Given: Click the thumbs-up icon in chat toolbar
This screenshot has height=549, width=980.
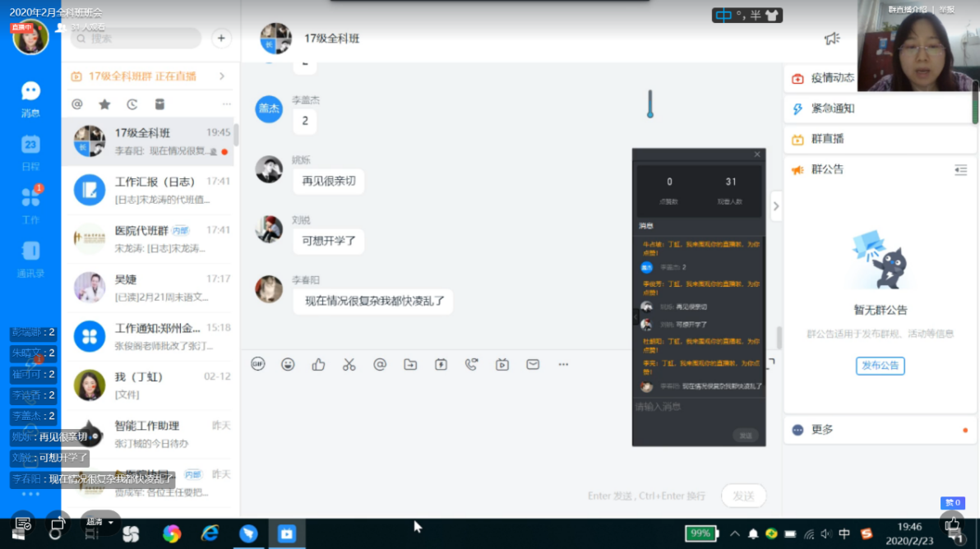Looking at the screenshot, I should (318, 364).
